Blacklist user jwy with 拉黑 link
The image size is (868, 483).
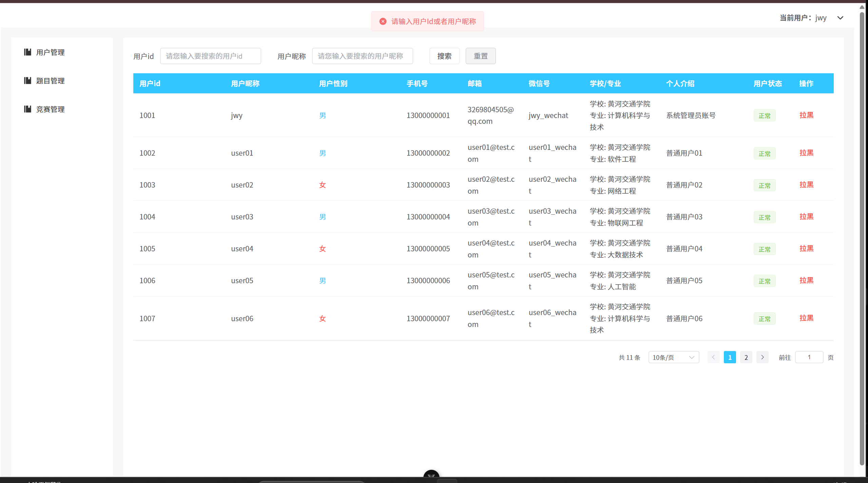point(806,115)
